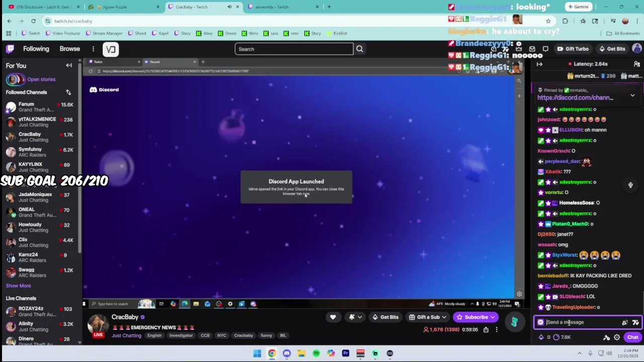Show hidden system tray icons

click(579, 353)
